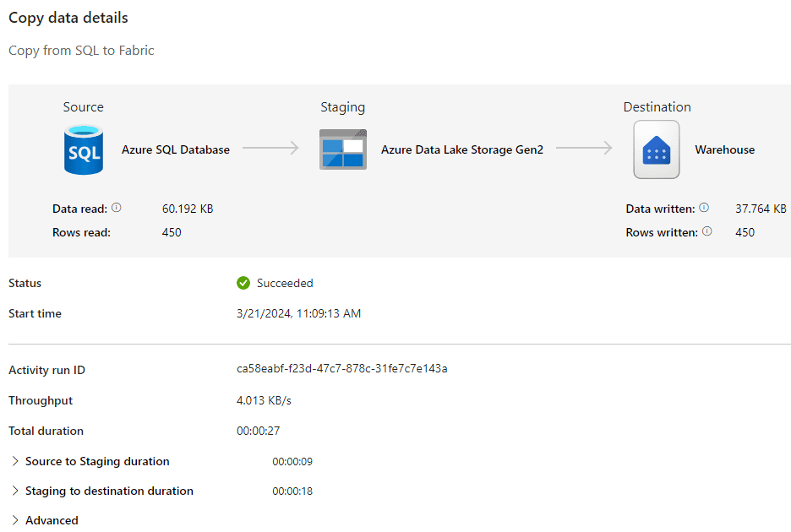Image resolution: width=791 pixels, height=532 pixels.
Task: Expand the Advanced section
Action: click(15, 520)
